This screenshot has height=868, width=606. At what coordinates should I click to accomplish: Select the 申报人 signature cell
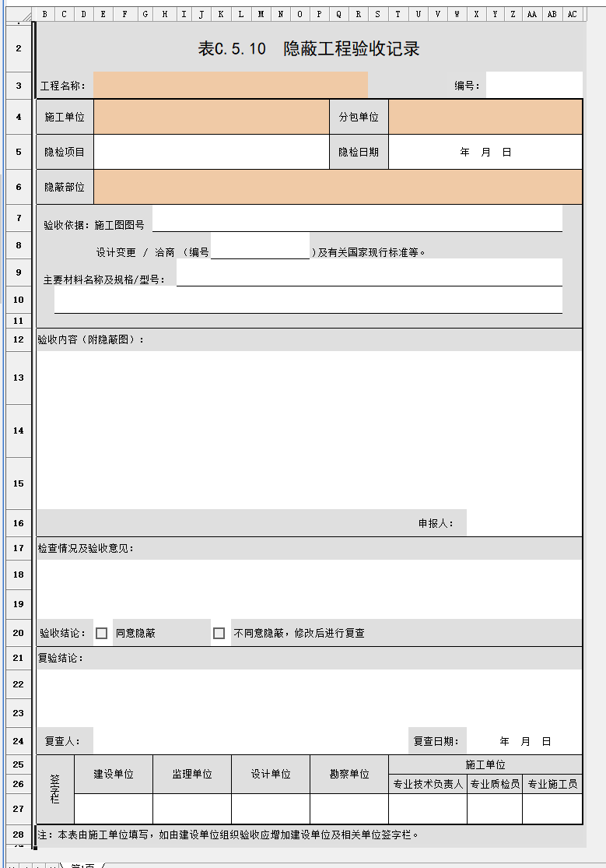tap(524, 522)
